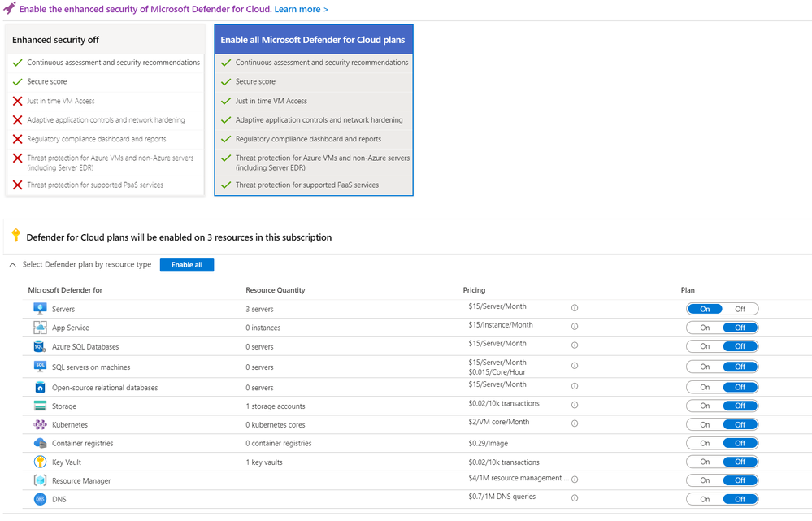This screenshot has height=521, width=812.
Task: Enable the Storage Defender plan
Action: click(705, 406)
